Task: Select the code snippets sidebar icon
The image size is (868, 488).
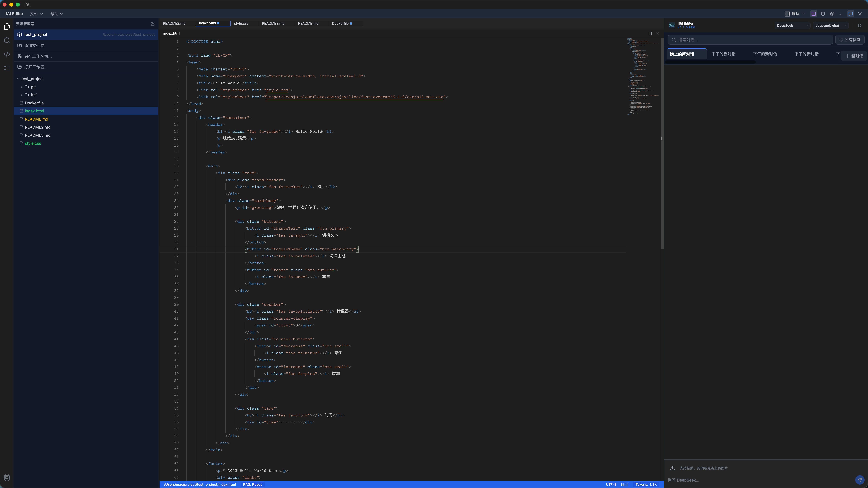Action: 7,54
